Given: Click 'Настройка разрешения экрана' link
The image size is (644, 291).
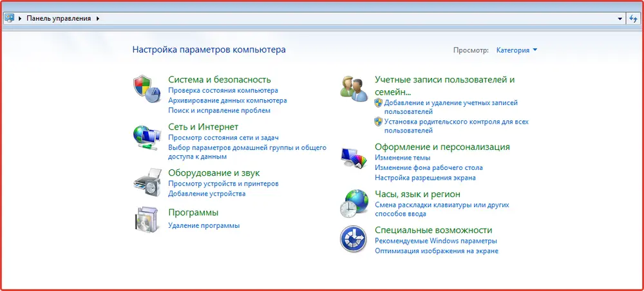Looking at the screenshot, I should (425, 178).
